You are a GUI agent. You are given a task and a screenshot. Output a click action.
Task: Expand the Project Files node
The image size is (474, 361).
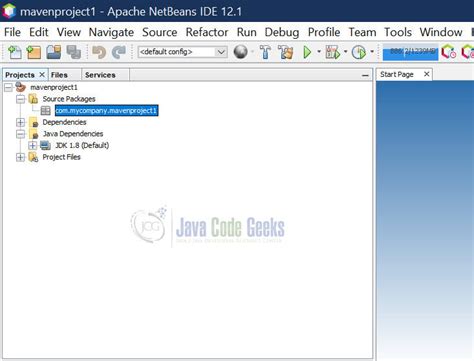pos(20,157)
